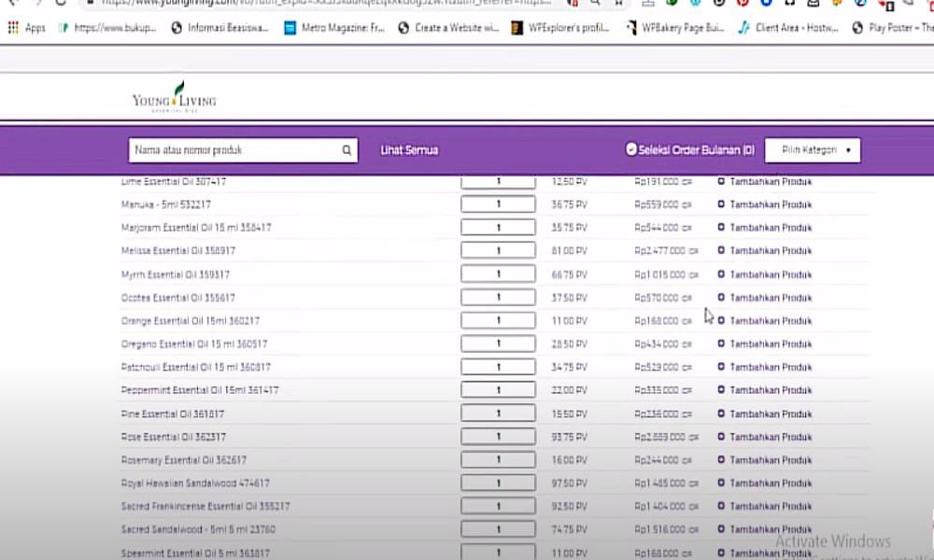Click the price in the Ocotea Essential Oil row
Screen dimensions: 934x560
coord(663,298)
